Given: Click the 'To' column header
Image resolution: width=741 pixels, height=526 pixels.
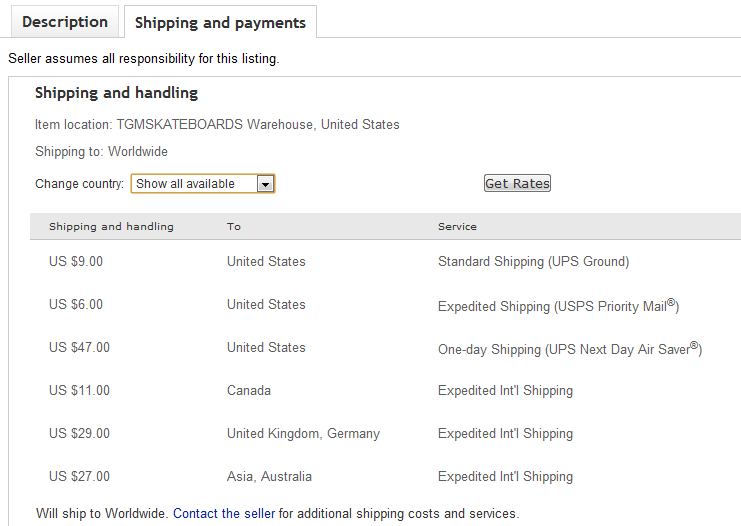Looking at the screenshot, I should click(x=234, y=227).
